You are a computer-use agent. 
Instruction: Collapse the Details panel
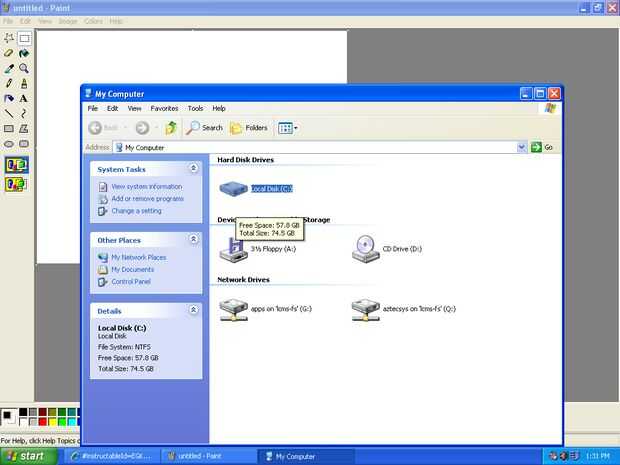pos(193,310)
